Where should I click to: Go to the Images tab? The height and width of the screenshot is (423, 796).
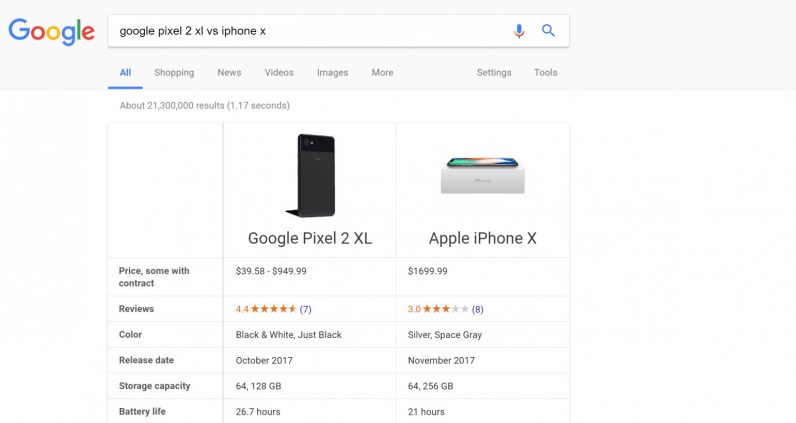332,73
